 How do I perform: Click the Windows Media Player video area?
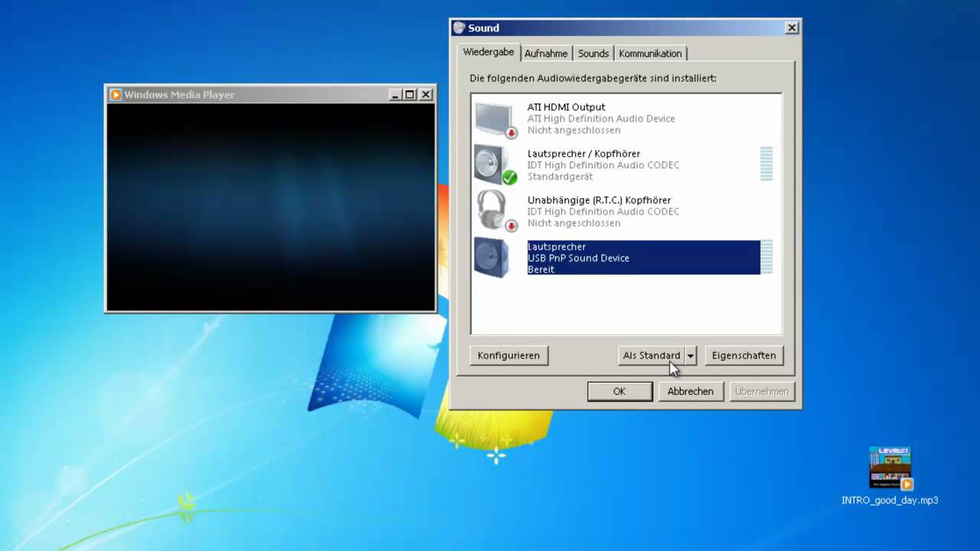(271, 207)
